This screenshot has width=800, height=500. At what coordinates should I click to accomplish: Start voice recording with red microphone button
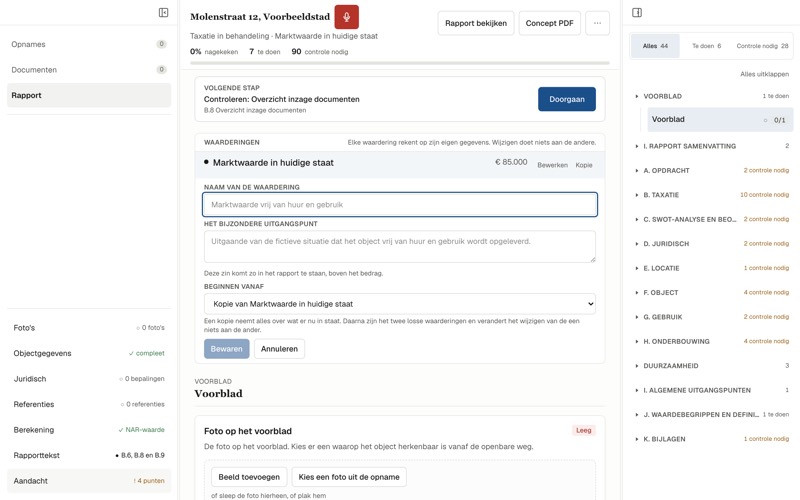click(346, 17)
